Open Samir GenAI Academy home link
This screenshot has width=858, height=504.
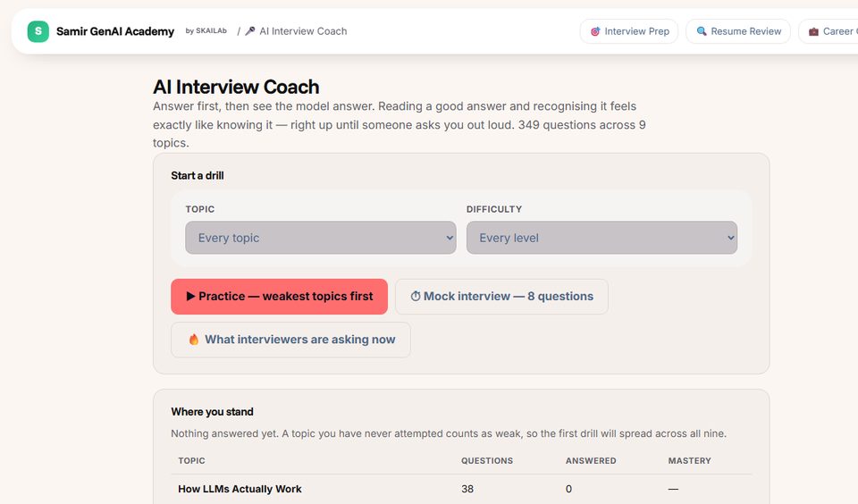tap(115, 31)
